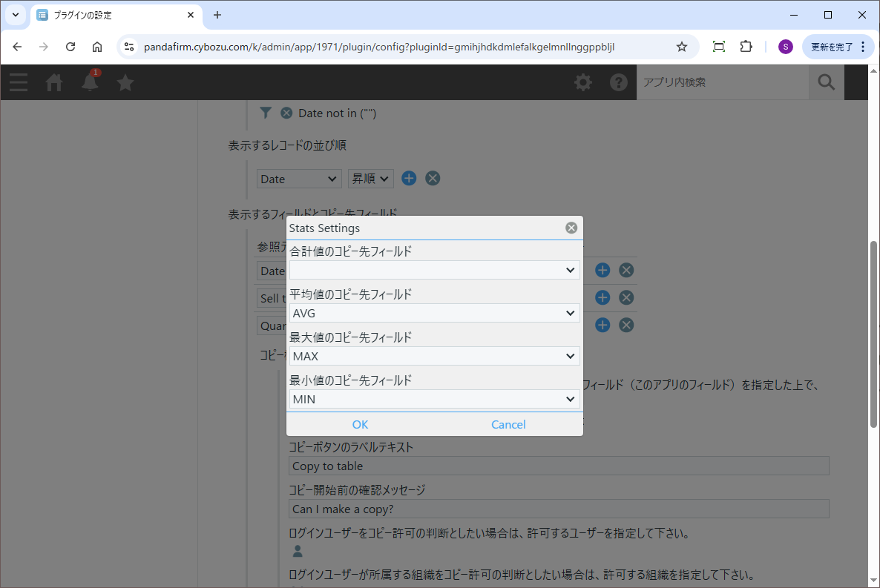Select the プラグインの設定 browser tab
This screenshot has width=880, height=588.
tap(111, 15)
